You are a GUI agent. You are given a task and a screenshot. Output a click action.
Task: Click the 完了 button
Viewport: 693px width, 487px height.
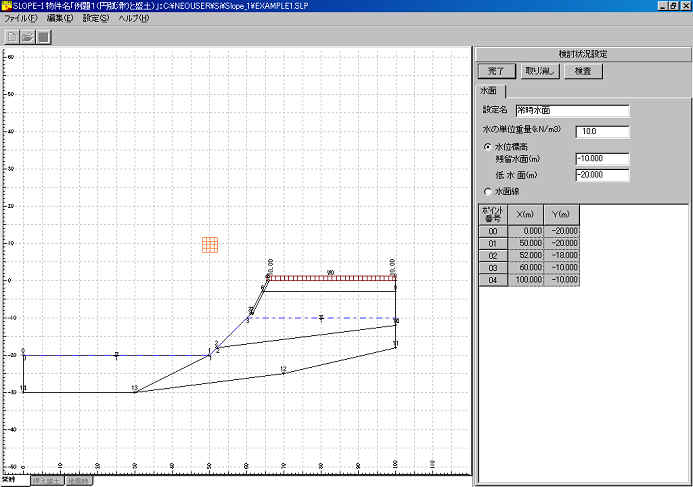pyautogui.click(x=496, y=71)
